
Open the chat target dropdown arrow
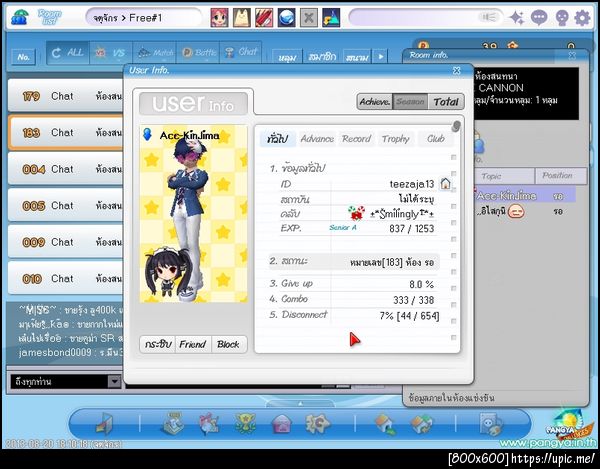tap(114, 381)
